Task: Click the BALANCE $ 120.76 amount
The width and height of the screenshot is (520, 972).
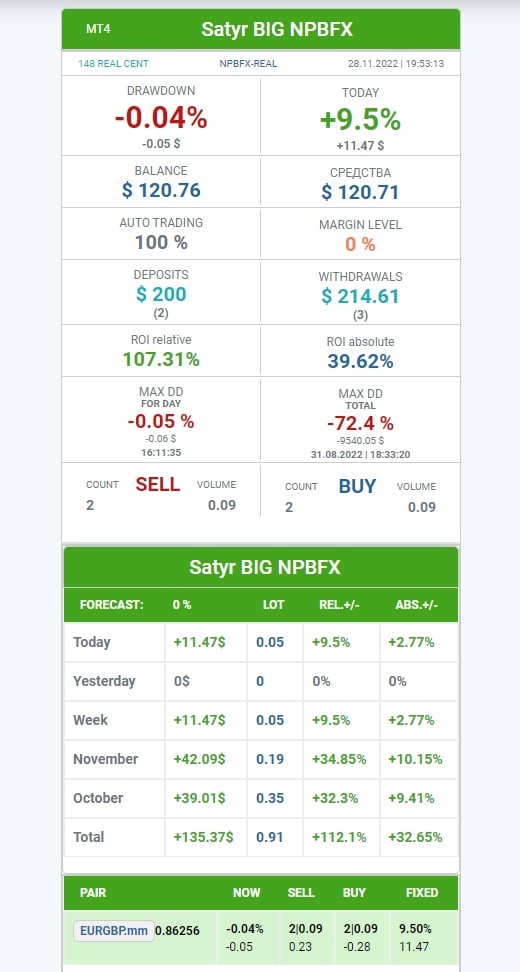Action: [161, 190]
